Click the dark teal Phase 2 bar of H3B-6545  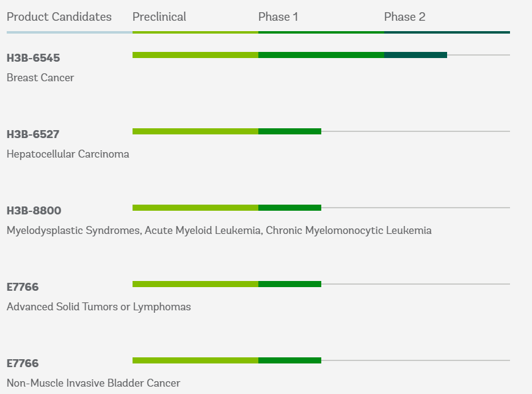(415, 55)
